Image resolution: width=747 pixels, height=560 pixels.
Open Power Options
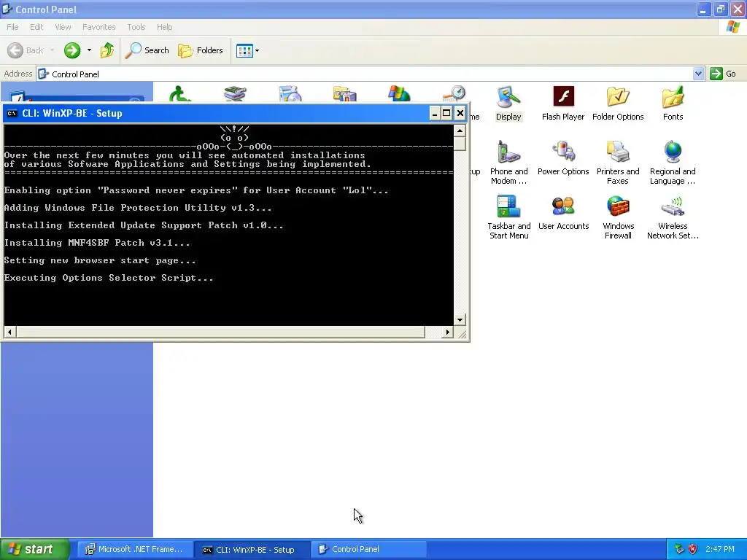click(563, 158)
